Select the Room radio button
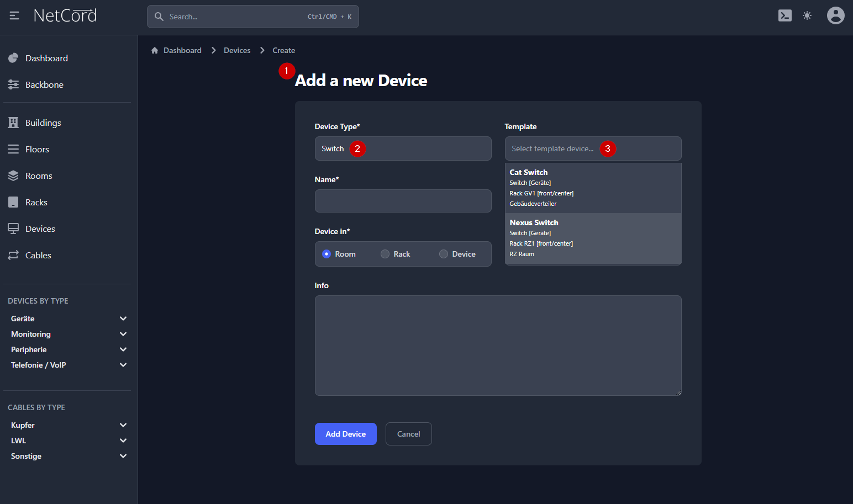The image size is (853, 504). pos(327,254)
